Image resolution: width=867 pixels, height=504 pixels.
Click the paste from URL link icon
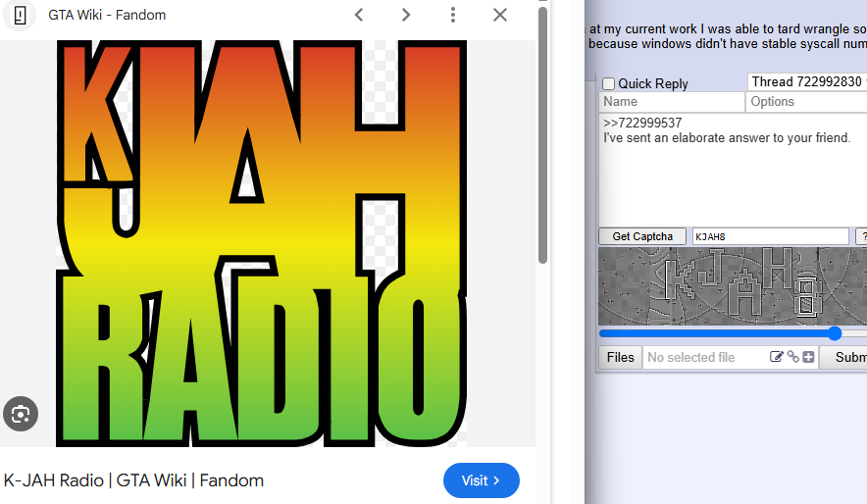(x=793, y=357)
